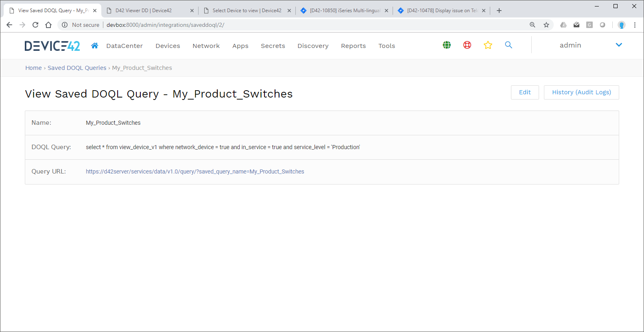View the Not secure site info icon
Screen dimensions: 644x332
pos(65,25)
